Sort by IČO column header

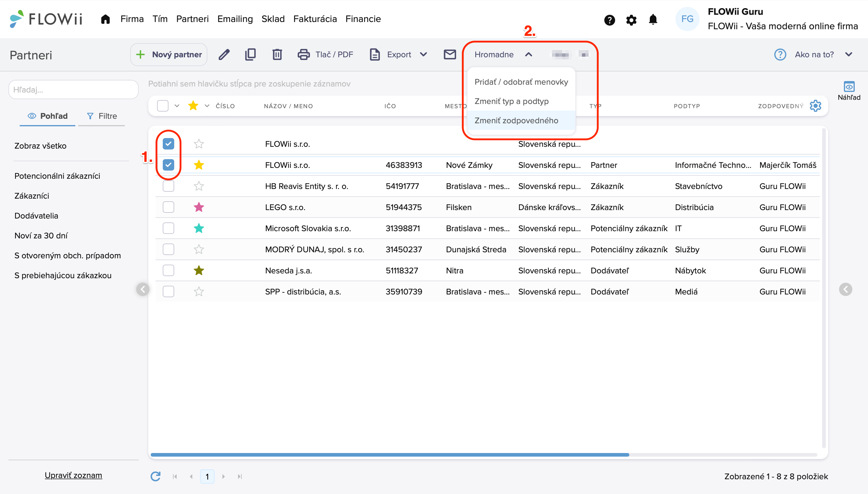[390, 106]
